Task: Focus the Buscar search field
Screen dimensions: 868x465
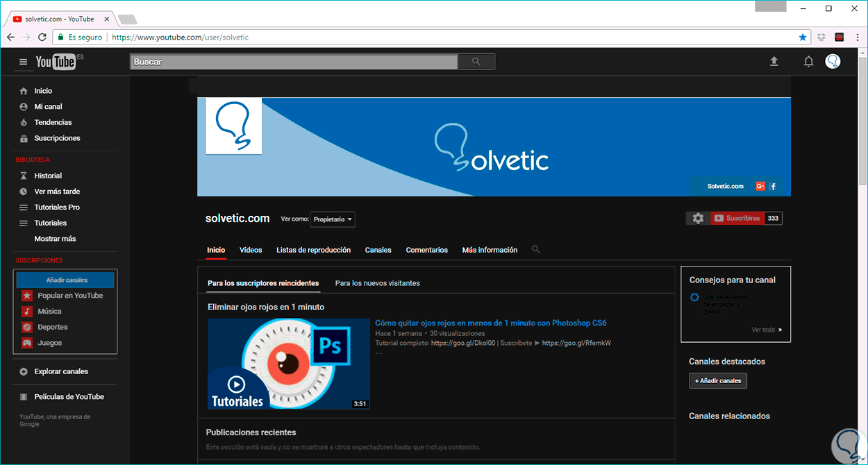Action: 294,62
